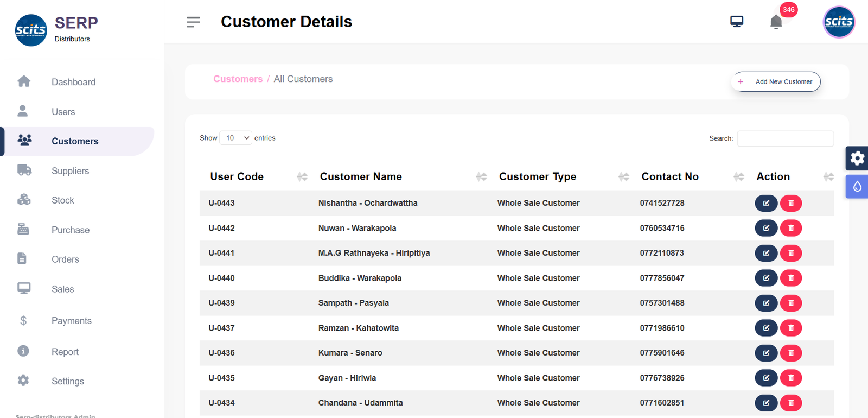The image size is (868, 418).
Task: Open the Payments sidebar item
Action: (71, 321)
